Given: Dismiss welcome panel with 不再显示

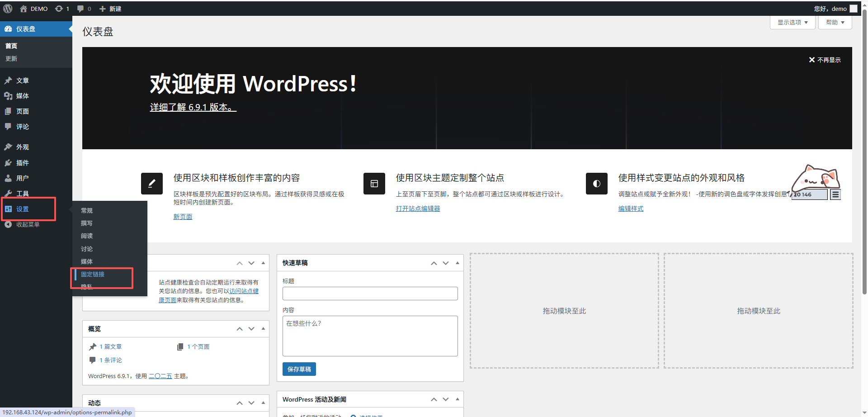Looking at the screenshot, I should point(825,60).
